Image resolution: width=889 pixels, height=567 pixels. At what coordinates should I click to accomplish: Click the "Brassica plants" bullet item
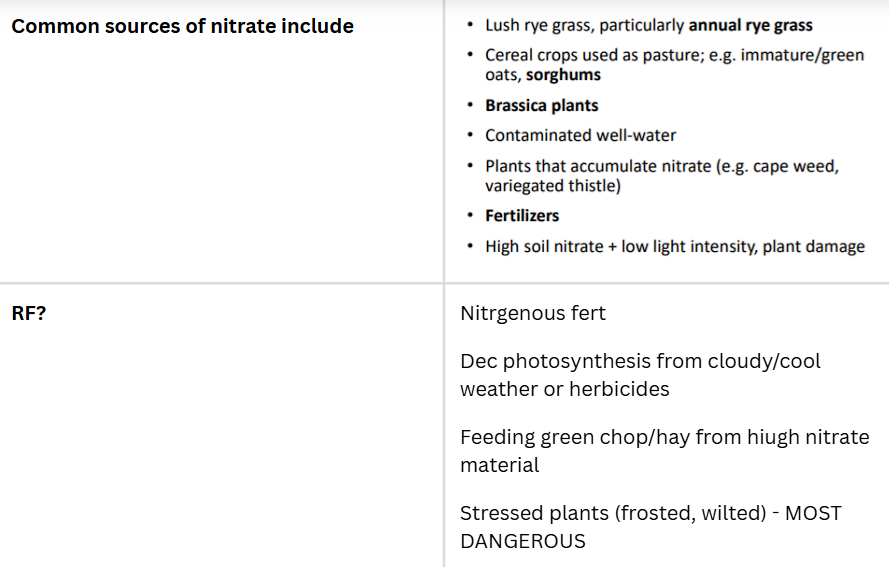[541, 105]
